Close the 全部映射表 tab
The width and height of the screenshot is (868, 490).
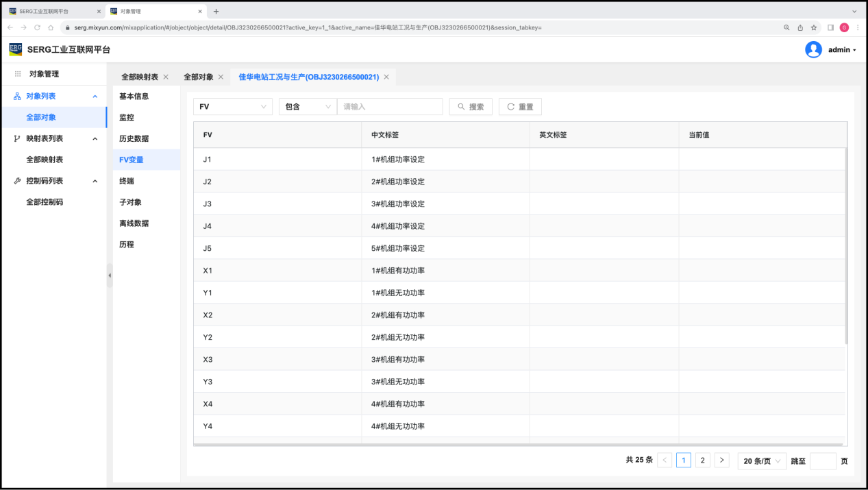click(x=166, y=77)
